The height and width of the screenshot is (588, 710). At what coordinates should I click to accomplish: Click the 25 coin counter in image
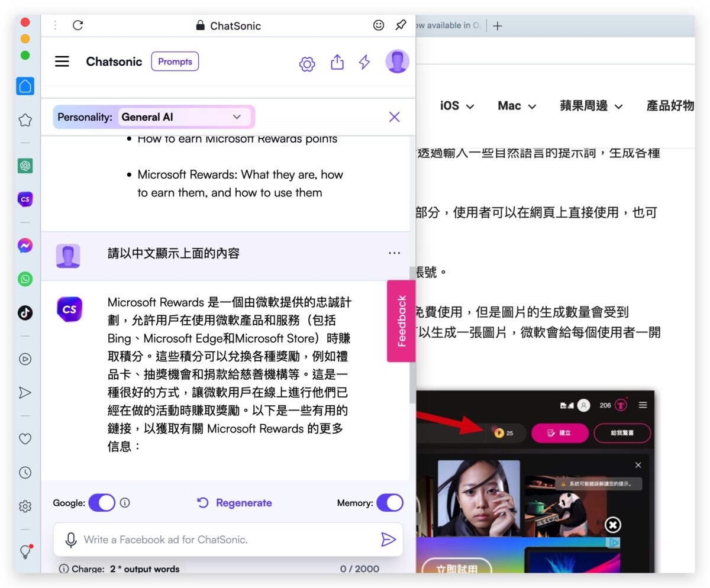504,433
